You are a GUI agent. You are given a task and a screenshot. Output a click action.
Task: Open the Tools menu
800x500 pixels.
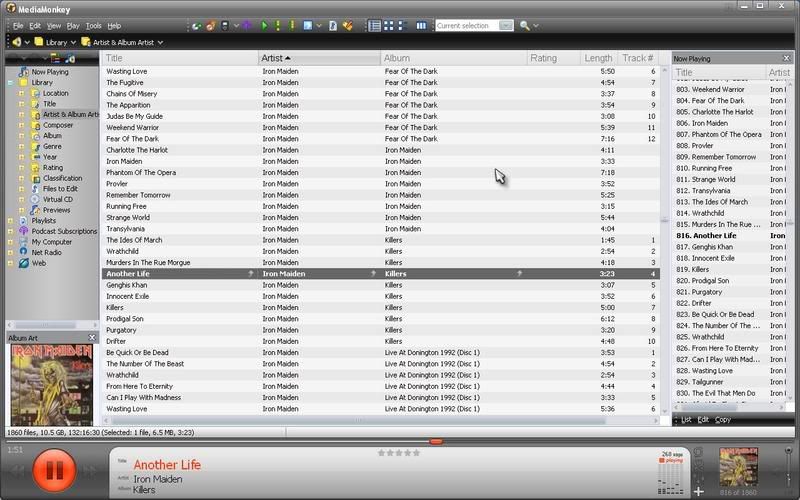click(x=93, y=25)
